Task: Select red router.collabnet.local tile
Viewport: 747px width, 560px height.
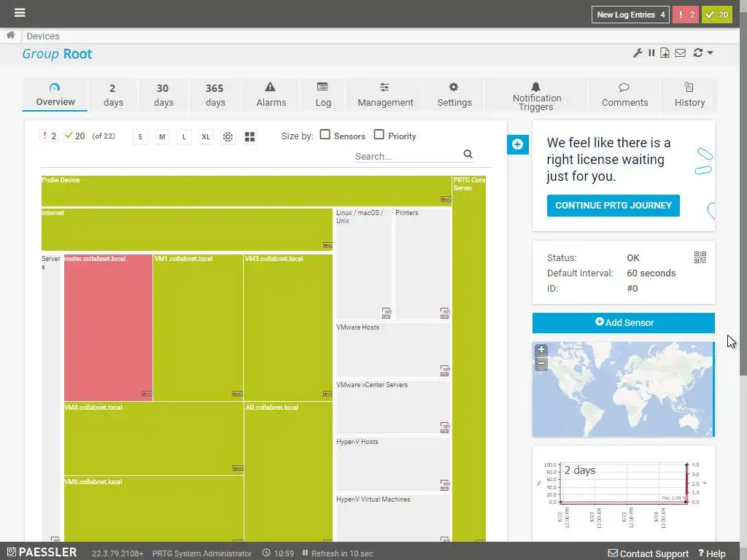Action: (x=108, y=327)
